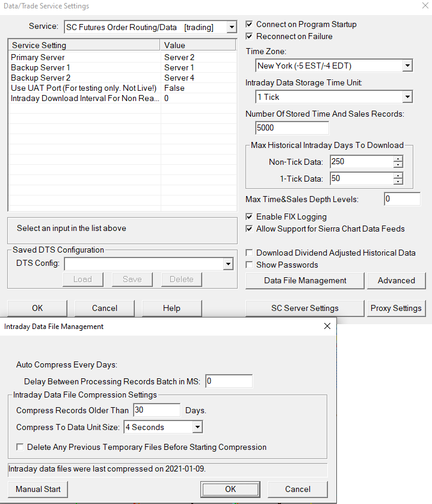432x504 pixels.
Task: Click the Delete DTS config button
Action: (182, 279)
